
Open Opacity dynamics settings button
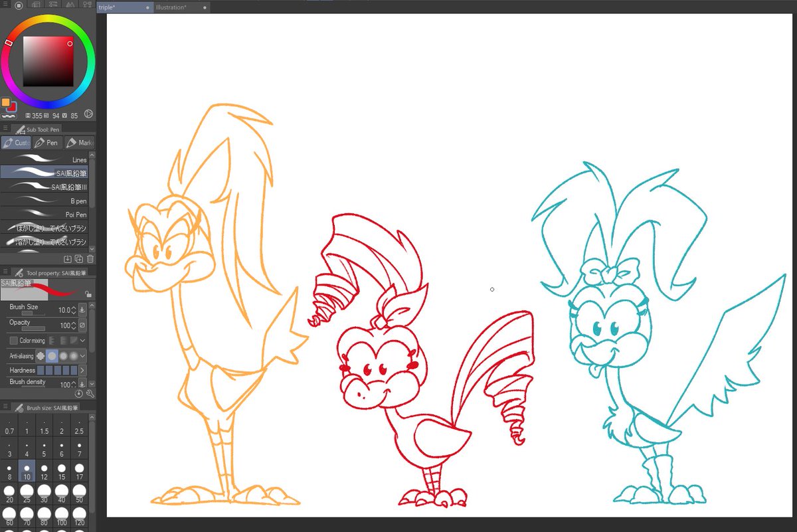tap(82, 326)
